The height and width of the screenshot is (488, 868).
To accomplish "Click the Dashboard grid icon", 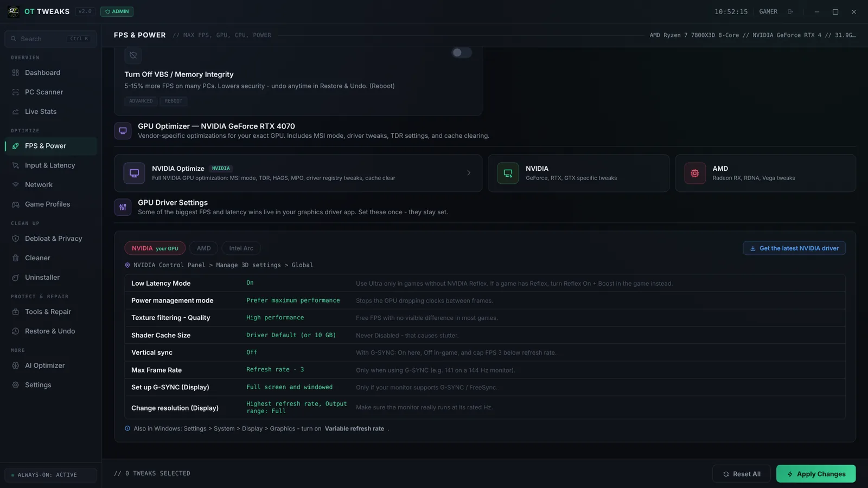I will pos(16,73).
